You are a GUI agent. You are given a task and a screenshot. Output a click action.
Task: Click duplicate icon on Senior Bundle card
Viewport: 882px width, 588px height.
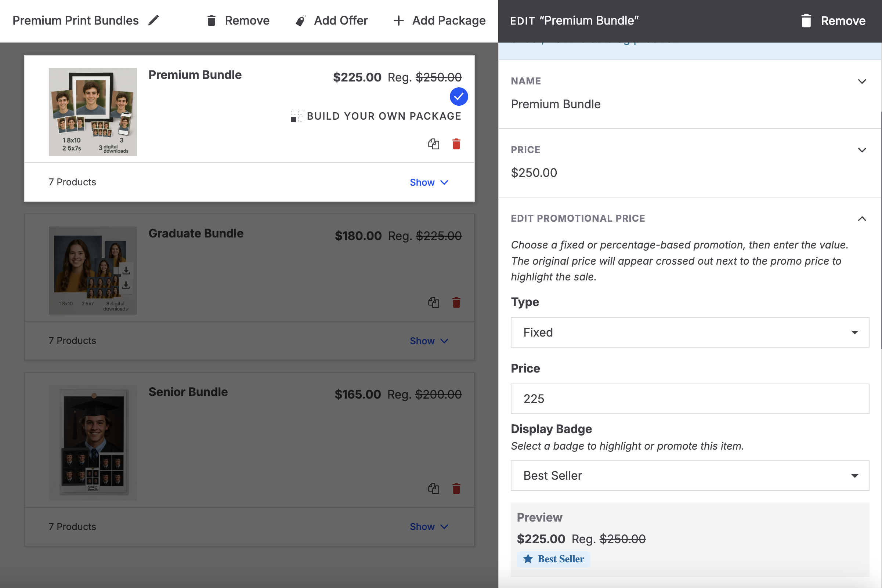[433, 489]
